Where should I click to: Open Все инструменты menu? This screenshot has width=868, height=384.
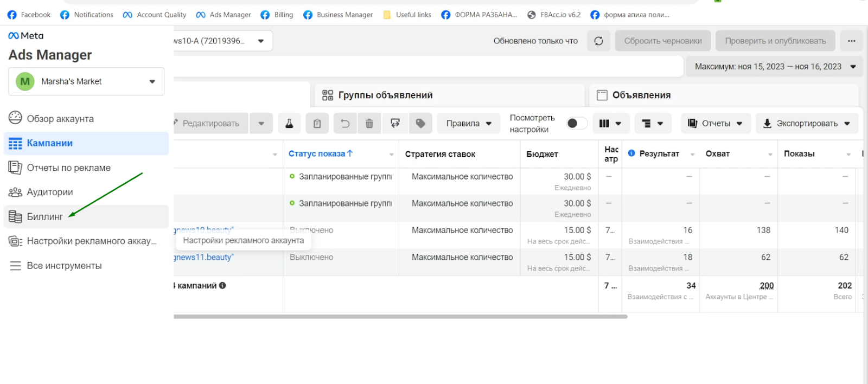click(86, 266)
